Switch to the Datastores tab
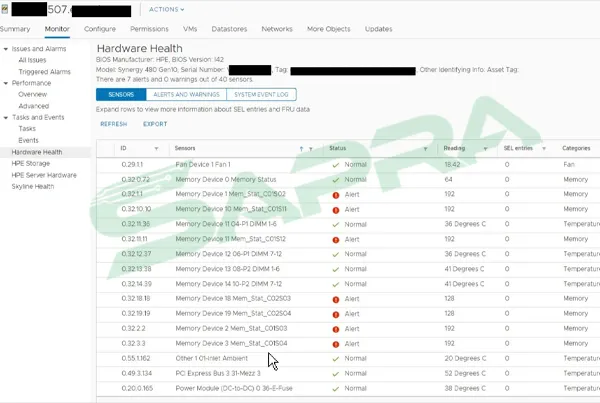Image resolution: width=600 pixels, height=403 pixels. click(x=229, y=29)
